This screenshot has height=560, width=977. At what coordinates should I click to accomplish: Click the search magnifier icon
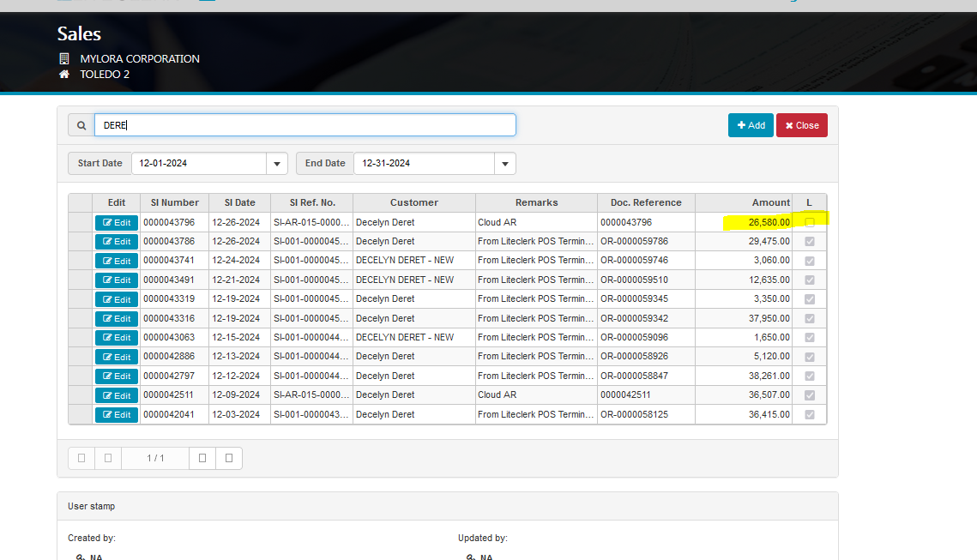(x=81, y=125)
